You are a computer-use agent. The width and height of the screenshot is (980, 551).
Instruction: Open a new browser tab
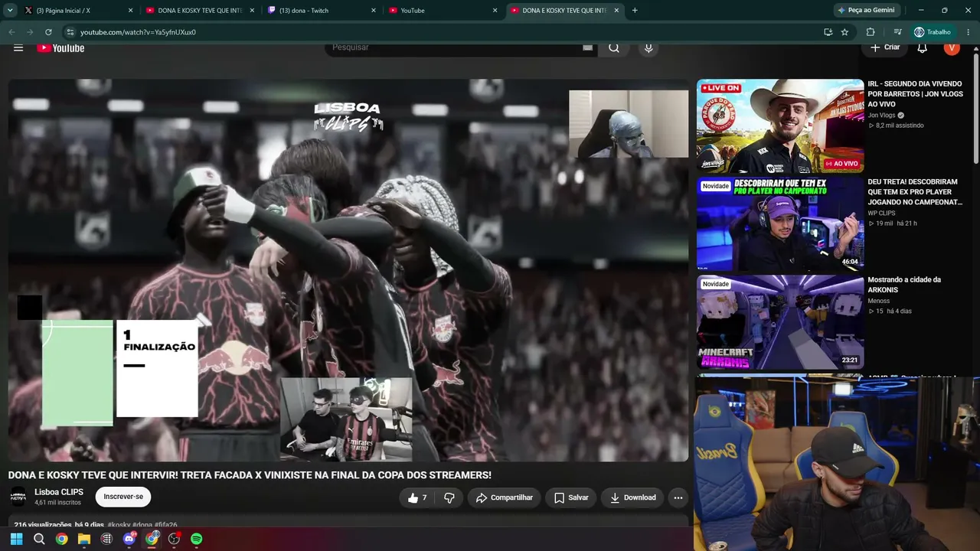[x=635, y=11]
